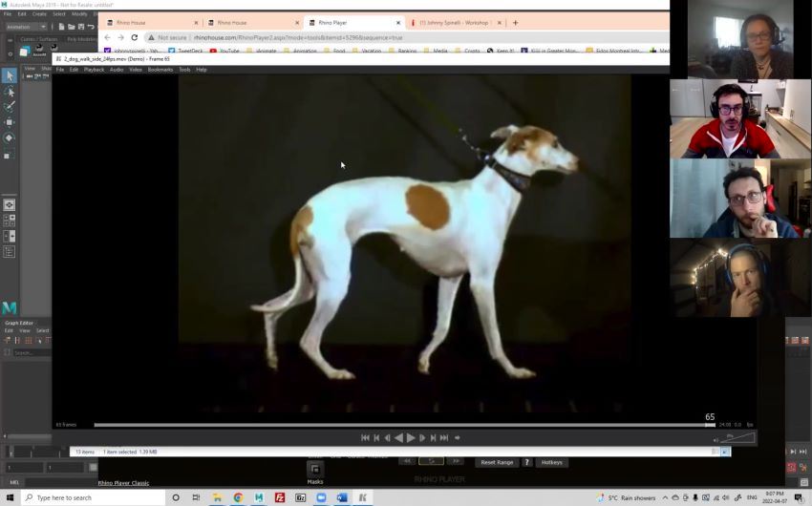
Task: Click Reset Range button
Action: (x=497, y=462)
